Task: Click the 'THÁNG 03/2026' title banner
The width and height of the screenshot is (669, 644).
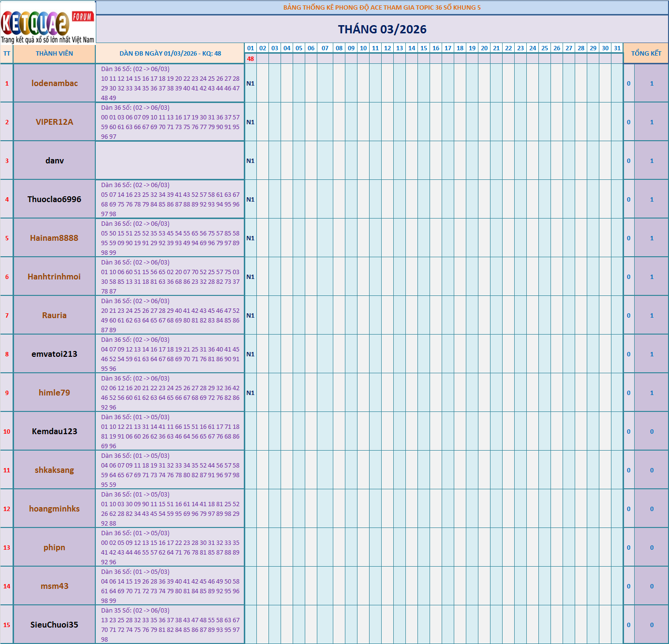Action: (382, 29)
